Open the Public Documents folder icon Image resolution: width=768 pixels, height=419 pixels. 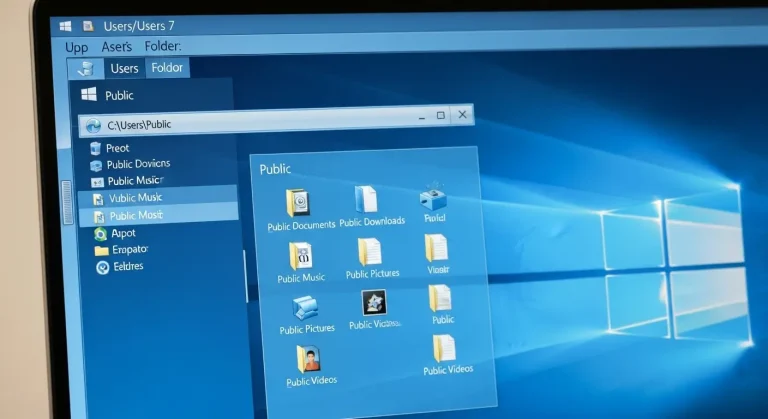coord(298,202)
